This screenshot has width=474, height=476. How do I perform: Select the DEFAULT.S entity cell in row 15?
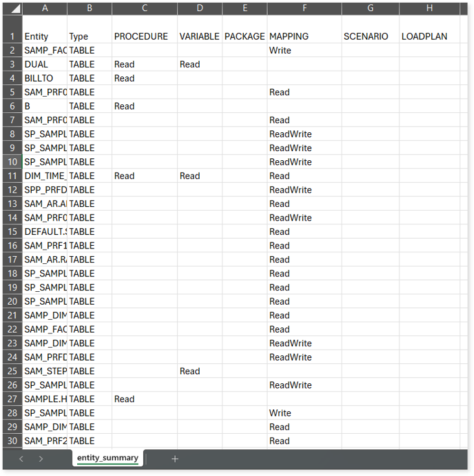tap(45, 232)
